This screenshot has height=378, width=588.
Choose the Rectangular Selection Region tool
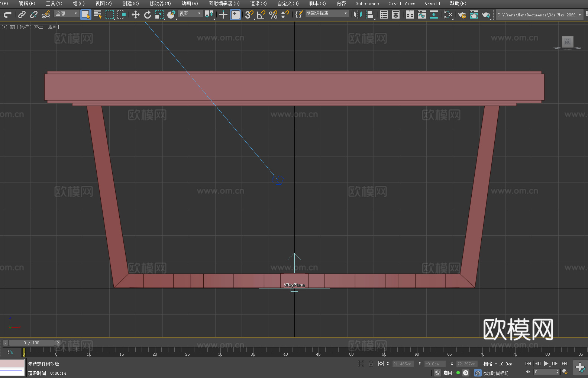tap(110, 14)
